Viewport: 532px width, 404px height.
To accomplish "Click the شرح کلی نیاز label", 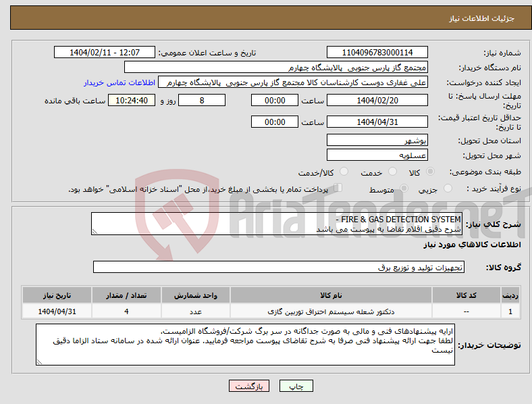I will [494, 224].
